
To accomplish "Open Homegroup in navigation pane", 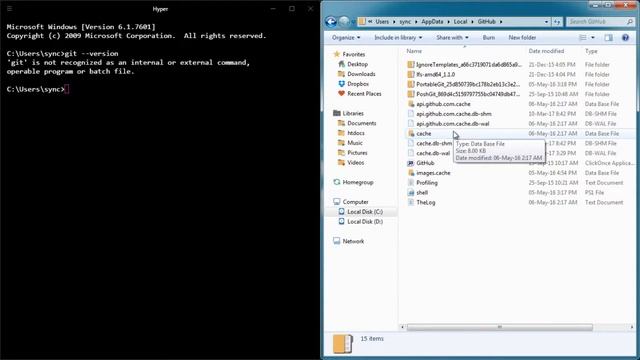I will pyautogui.click(x=353, y=182).
